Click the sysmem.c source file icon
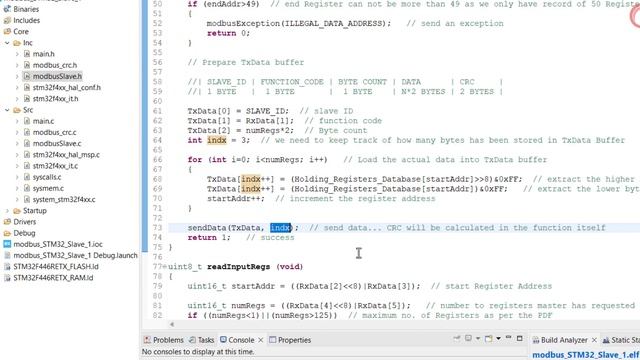The image size is (640, 360). click(27, 188)
